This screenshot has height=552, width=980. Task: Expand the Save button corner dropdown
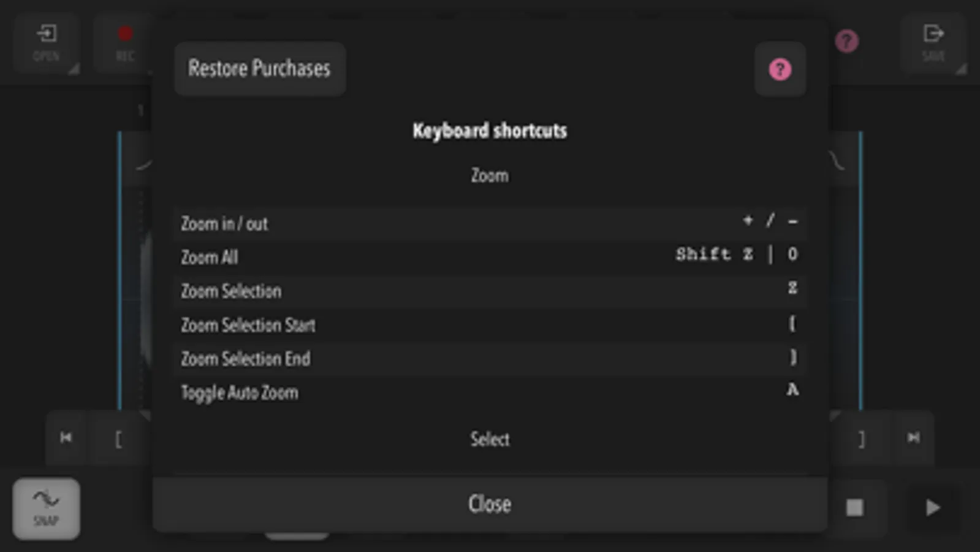[961, 69]
